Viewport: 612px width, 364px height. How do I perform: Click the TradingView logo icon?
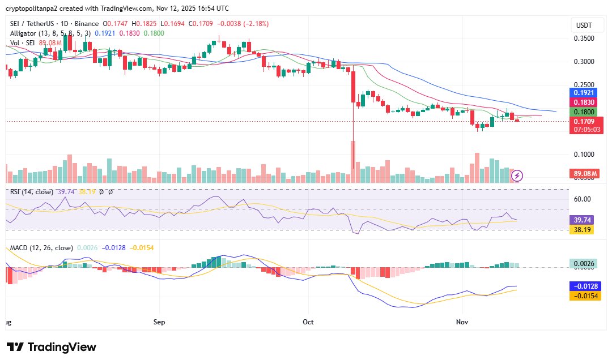(15, 347)
